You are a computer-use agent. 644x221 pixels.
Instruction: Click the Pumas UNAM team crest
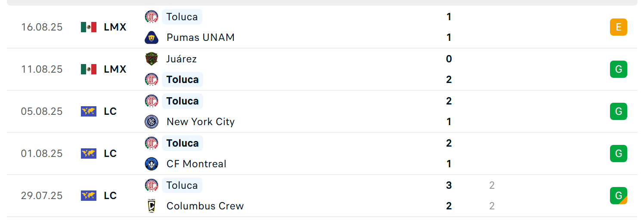[x=152, y=37]
